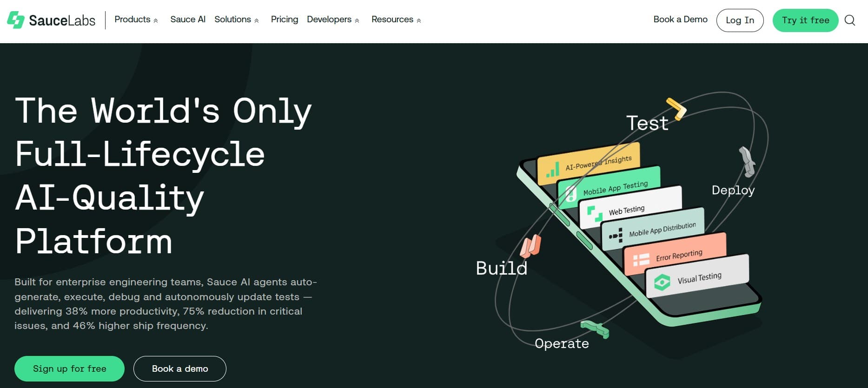The height and width of the screenshot is (388, 868).
Task: Click the SauceLabs wordmark text
Action: [x=62, y=20]
